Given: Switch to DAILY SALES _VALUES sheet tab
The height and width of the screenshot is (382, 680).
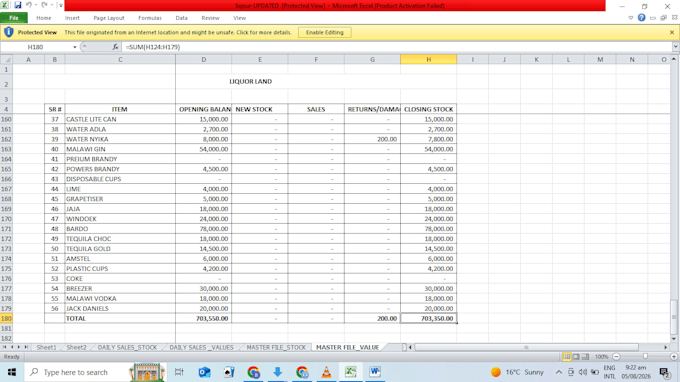Looking at the screenshot, I should 201,347.
